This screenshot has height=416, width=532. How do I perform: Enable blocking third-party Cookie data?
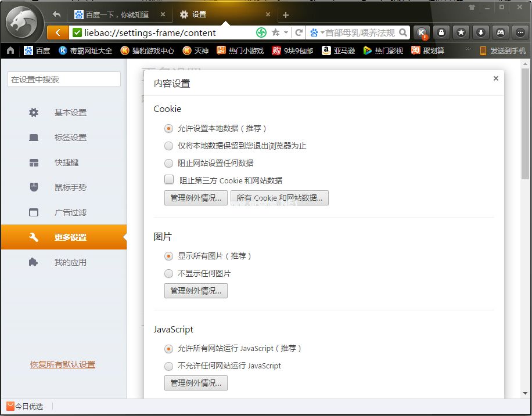click(168, 180)
